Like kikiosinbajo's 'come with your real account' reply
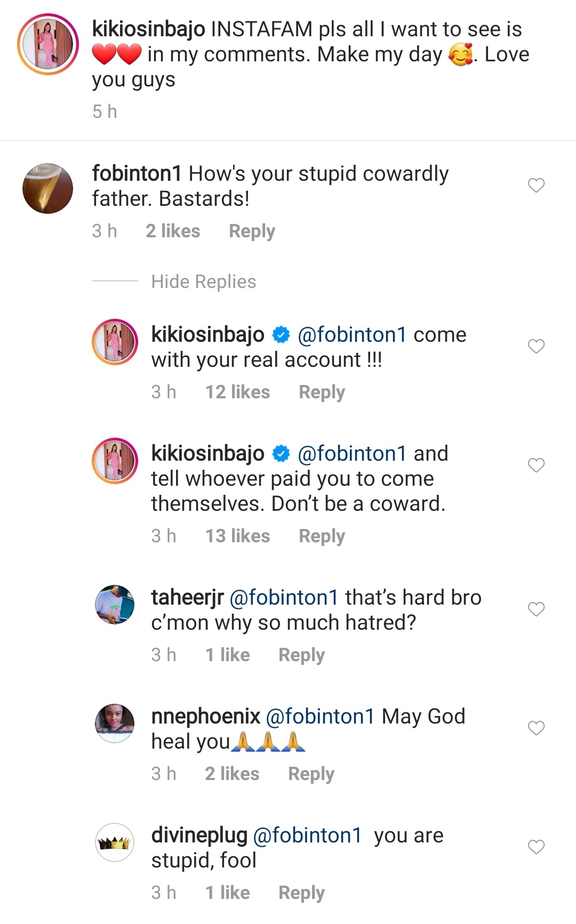Screen dimensions: 576x924 (x=536, y=347)
